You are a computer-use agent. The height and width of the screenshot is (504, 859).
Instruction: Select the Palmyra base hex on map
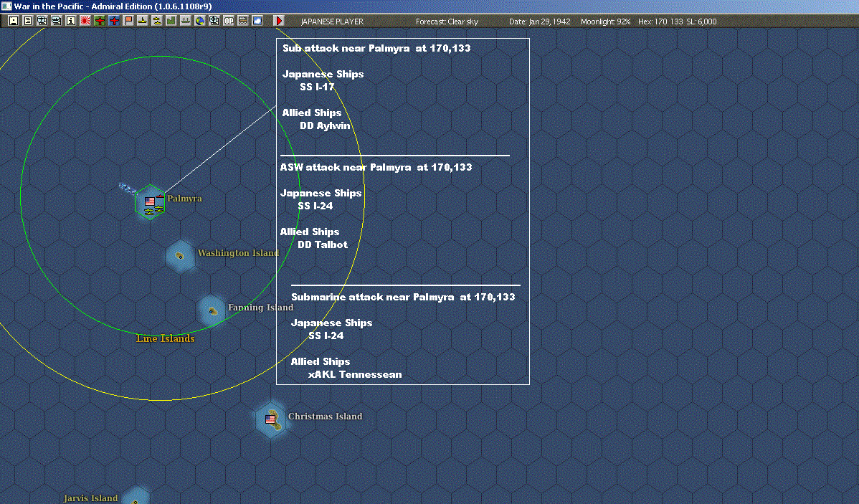(x=150, y=202)
